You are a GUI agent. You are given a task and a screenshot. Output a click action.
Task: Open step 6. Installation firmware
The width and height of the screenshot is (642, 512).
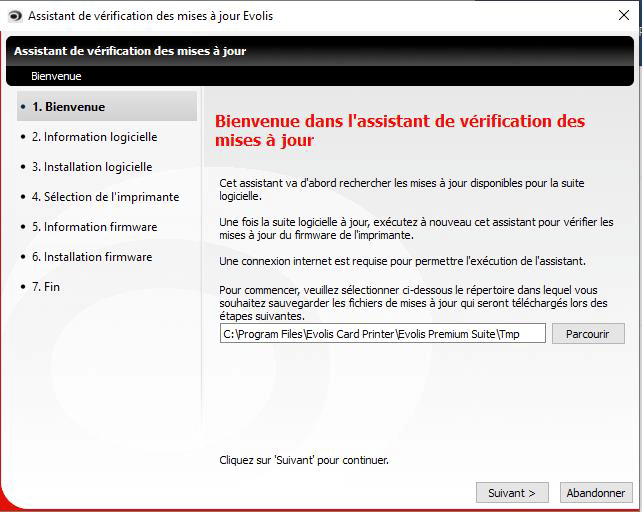point(92,256)
